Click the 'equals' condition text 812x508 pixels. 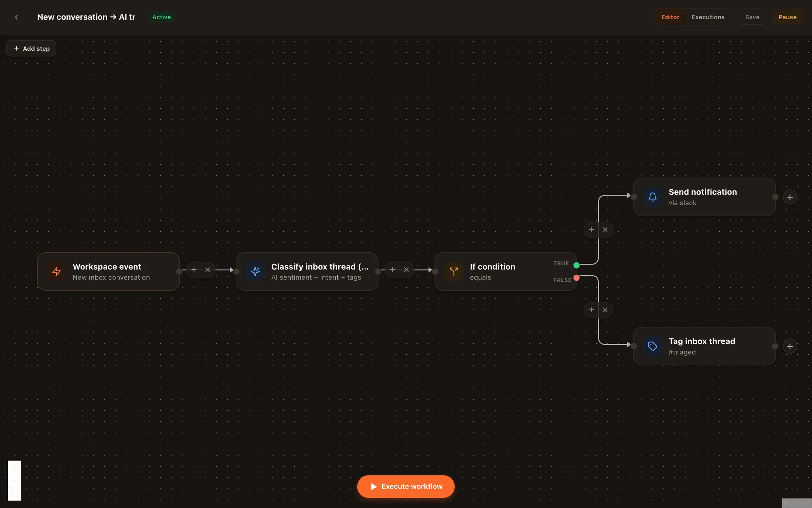[480, 277]
